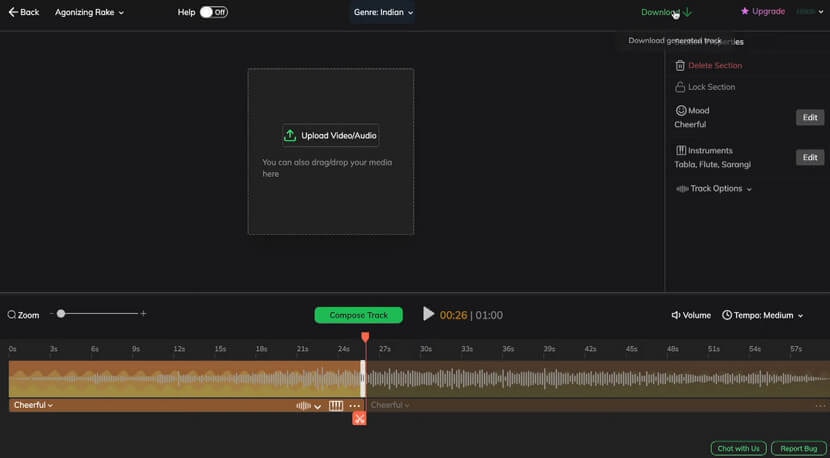Open the Volume control

pyautogui.click(x=691, y=315)
